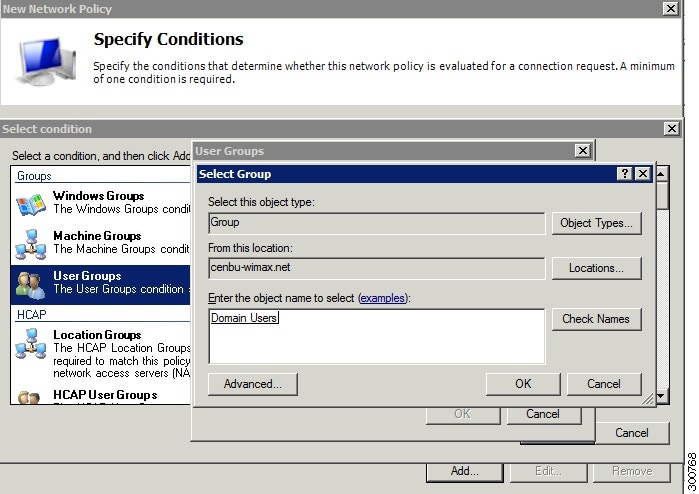Open Advanced search options
Viewport: 699px width, 494px height.
253,384
